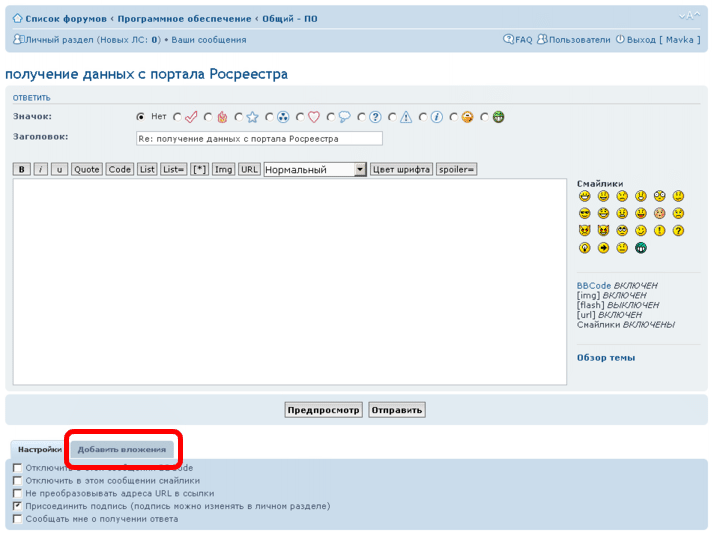Image resolution: width=714 pixels, height=536 pixels.
Task: Insert the red tongue-out smiley
Action: pos(641,213)
